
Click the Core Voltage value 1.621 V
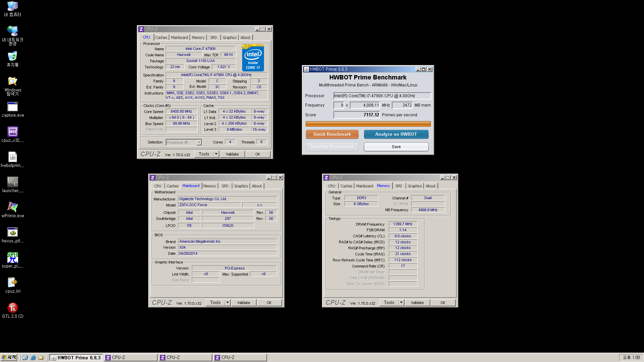coord(224,67)
